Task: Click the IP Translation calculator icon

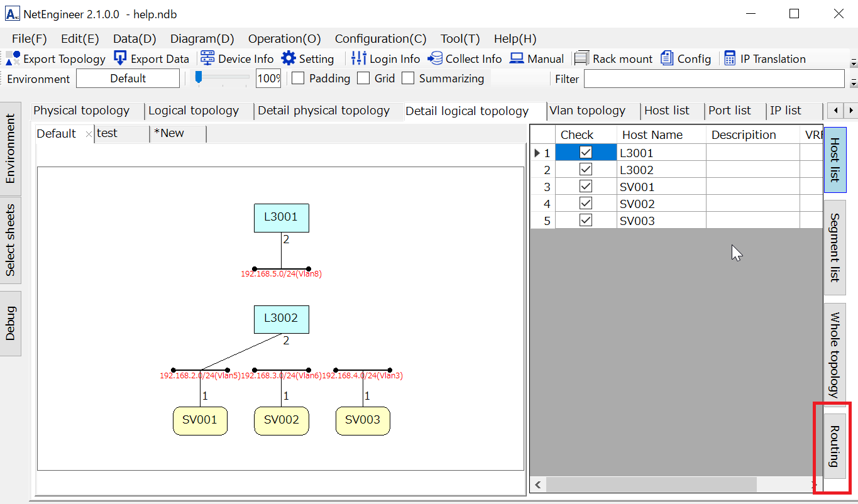Action: click(x=730, y=58)
